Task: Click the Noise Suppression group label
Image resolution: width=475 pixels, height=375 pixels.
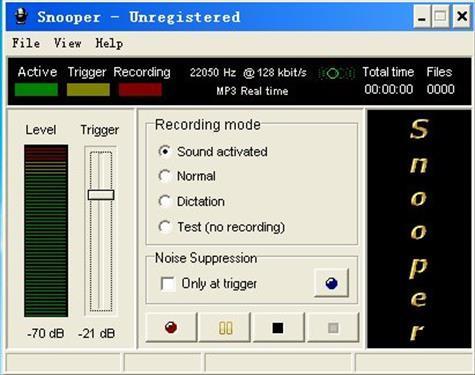Action: pos(206,258)
